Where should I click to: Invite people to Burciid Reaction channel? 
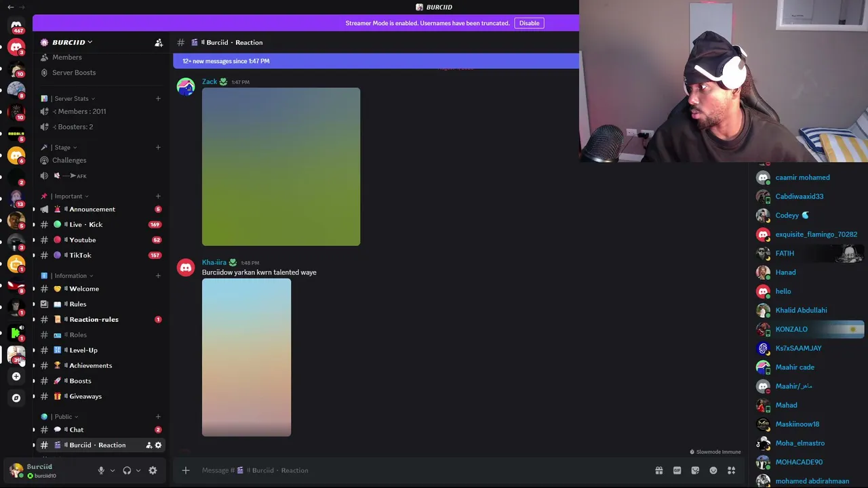tap(149, 445)
